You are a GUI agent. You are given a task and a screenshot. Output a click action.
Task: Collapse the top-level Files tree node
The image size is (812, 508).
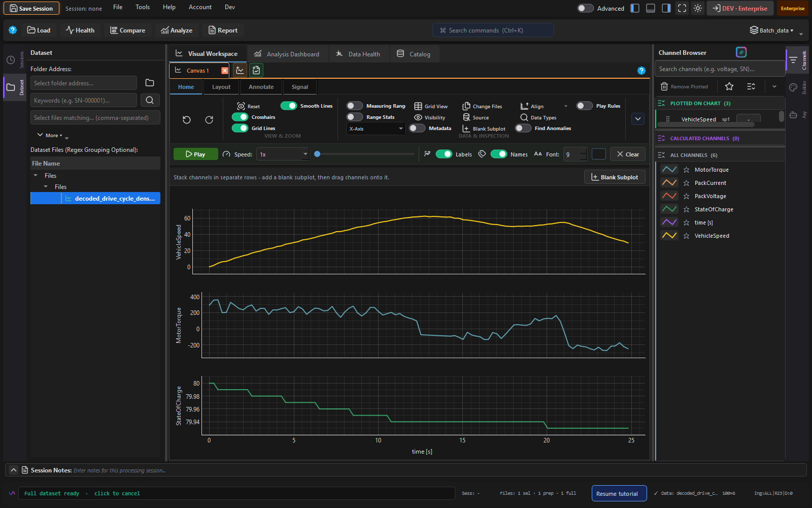[x=36, y=175]
